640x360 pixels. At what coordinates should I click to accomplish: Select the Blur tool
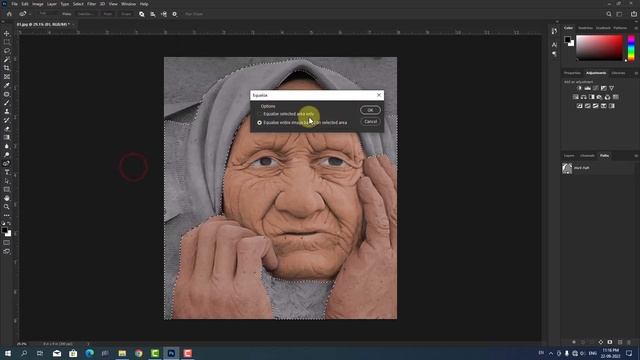pyautogui.click(x=7, y=146)
